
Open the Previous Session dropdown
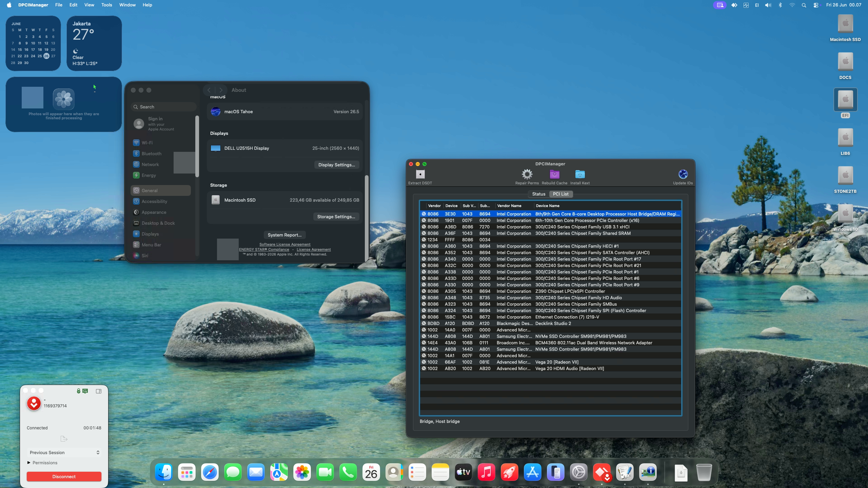tap(64, 452)
